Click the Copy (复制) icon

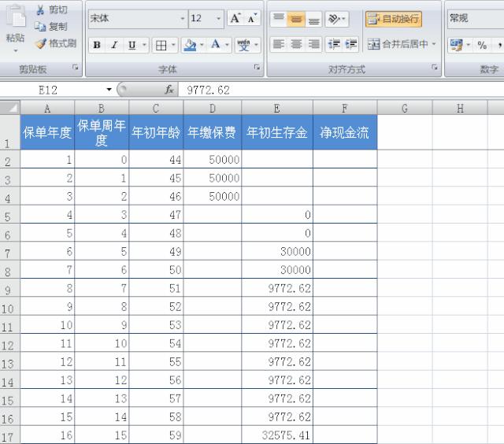40,27
